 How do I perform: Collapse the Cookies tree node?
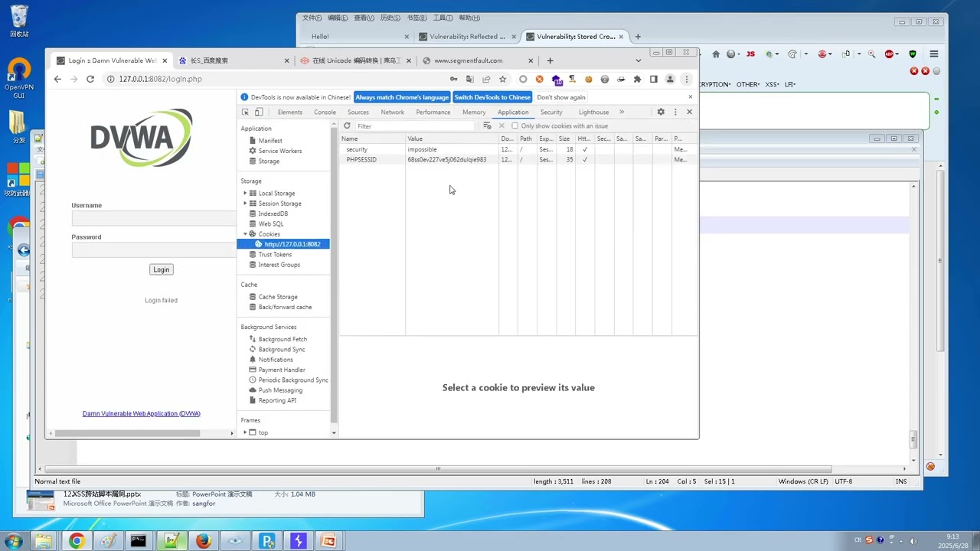(x=245, y=234)
